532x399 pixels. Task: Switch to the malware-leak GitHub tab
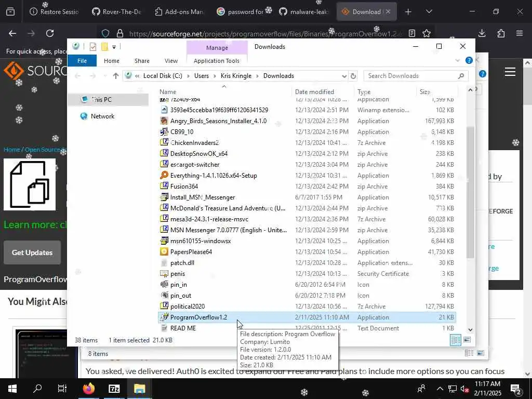click(303, 12)
